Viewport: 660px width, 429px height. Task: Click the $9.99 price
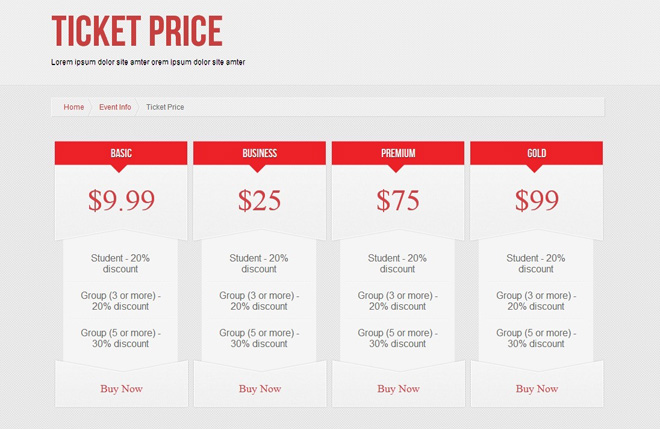coord(121,201)
